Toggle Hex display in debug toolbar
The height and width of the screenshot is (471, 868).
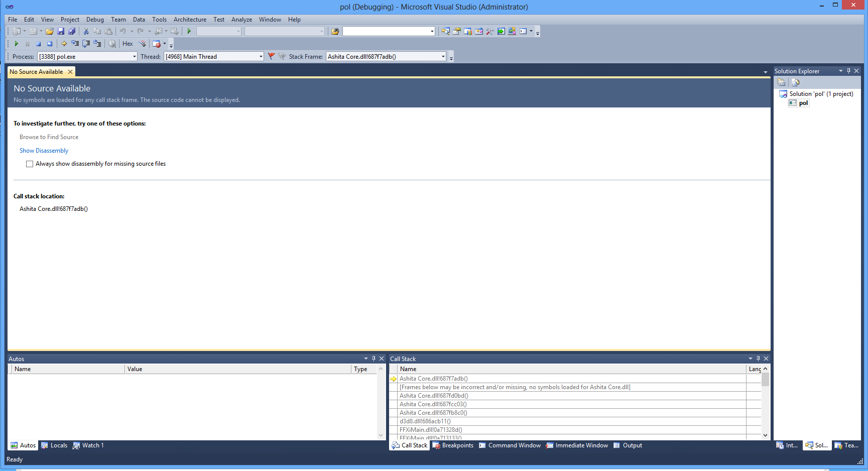128,44
